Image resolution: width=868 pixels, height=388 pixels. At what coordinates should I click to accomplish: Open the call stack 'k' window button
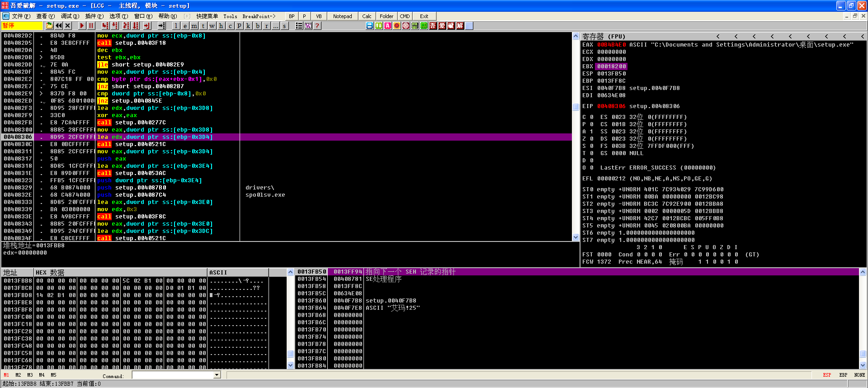(x=248, y=26)
